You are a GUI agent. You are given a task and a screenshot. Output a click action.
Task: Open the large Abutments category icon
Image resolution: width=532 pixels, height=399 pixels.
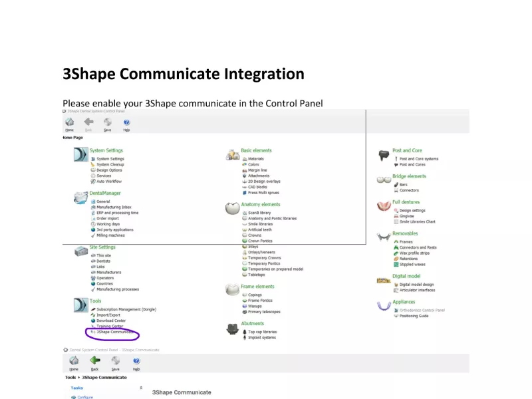point(232,329)
